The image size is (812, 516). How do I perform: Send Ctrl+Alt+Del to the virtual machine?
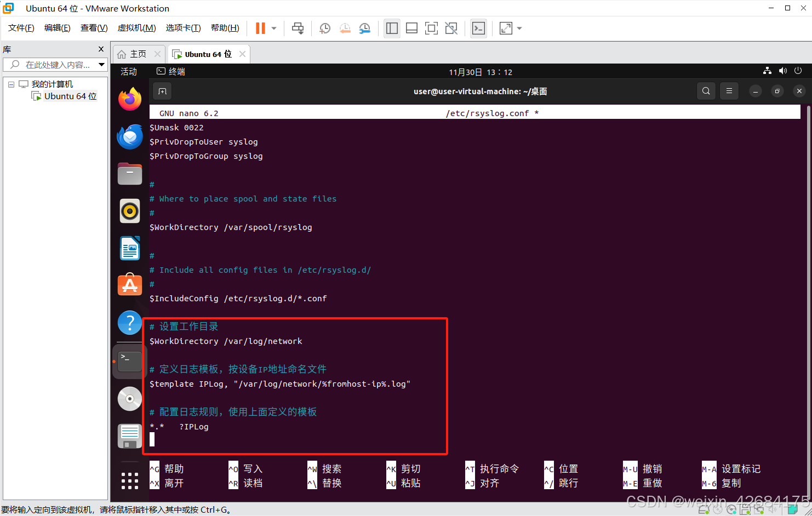click(298, 28)
